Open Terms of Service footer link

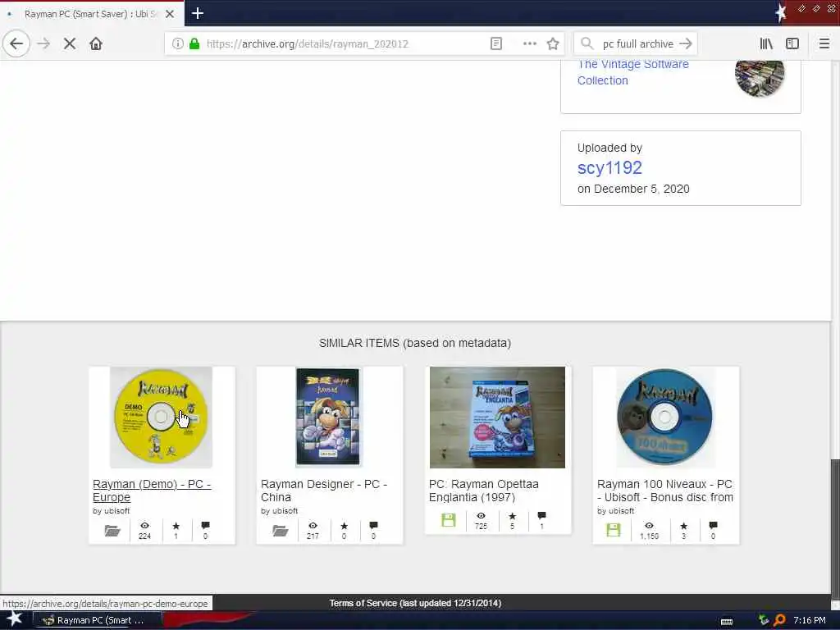tap(415, 603)
